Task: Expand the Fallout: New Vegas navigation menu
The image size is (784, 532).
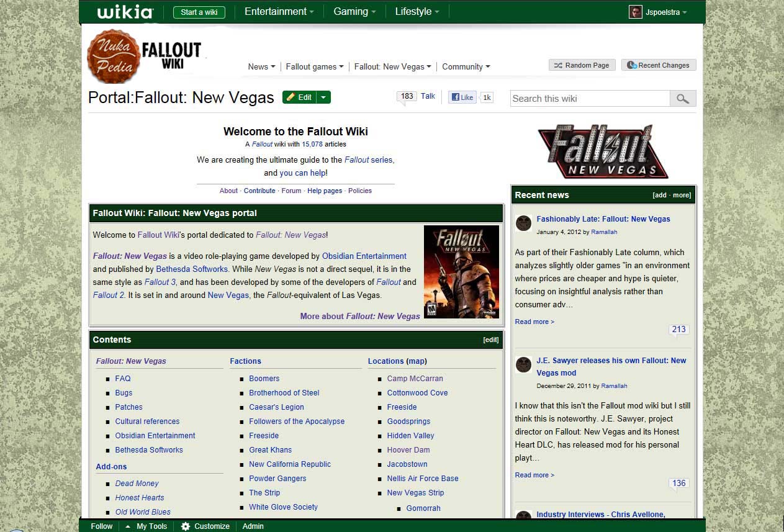Action: click(x=392, y=66)
